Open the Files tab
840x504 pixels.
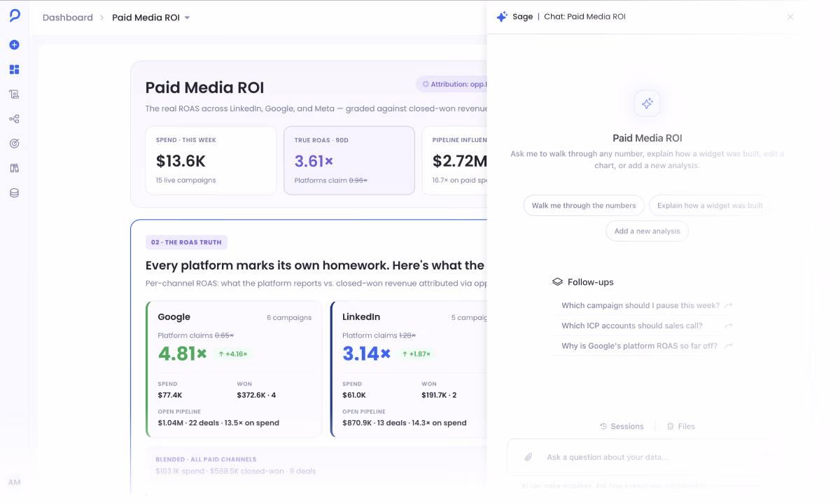681,426
